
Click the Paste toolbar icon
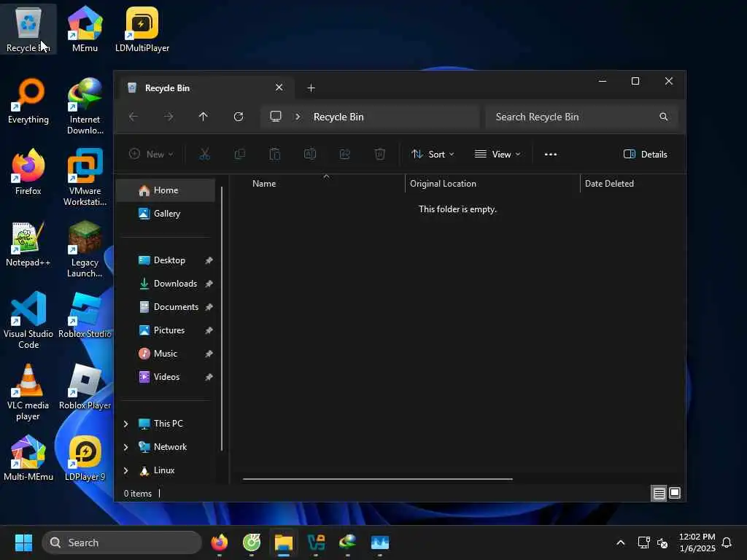coord(275,155)
